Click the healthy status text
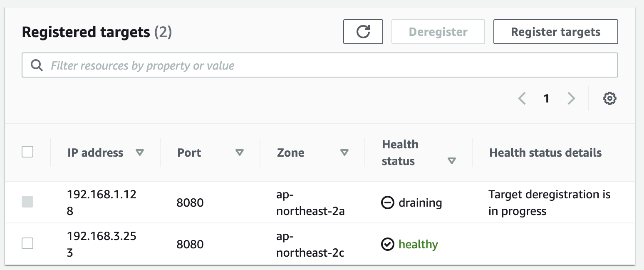The image size is (644, 270). tap(418, 244)
